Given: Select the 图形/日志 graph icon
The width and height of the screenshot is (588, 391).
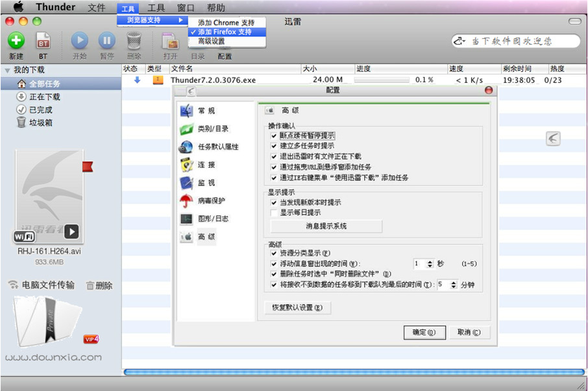Looking at the screenshot, I should click(x=186, y=219).
